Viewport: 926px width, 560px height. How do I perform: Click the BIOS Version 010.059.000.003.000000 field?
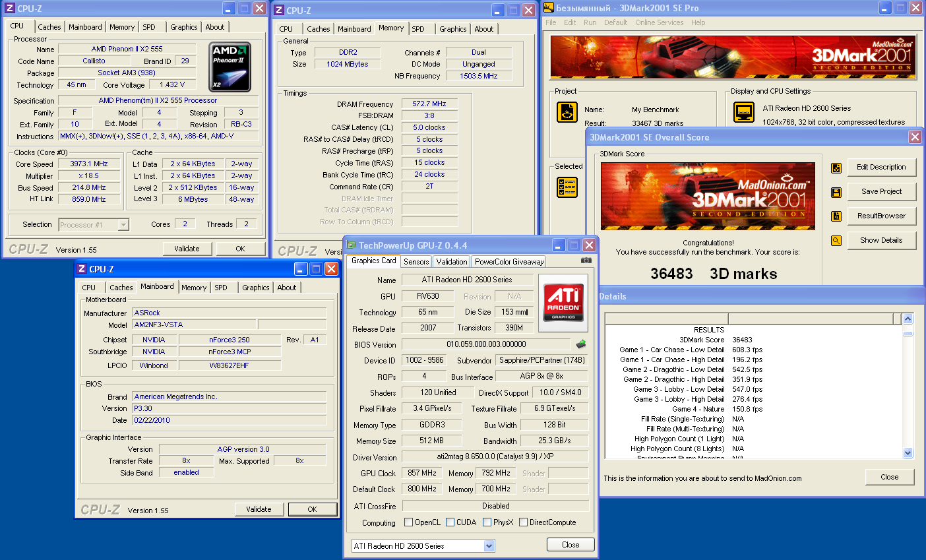[486, 344]
